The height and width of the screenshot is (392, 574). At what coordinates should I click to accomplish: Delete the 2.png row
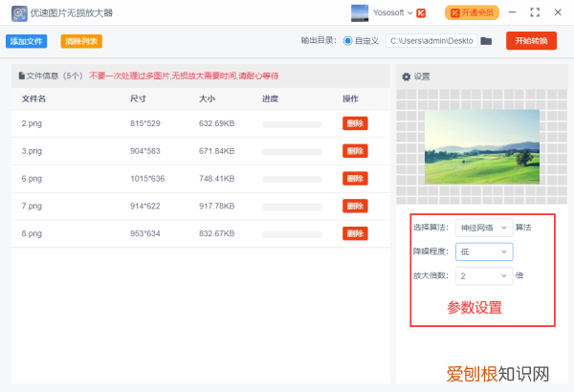click(355, 123)
